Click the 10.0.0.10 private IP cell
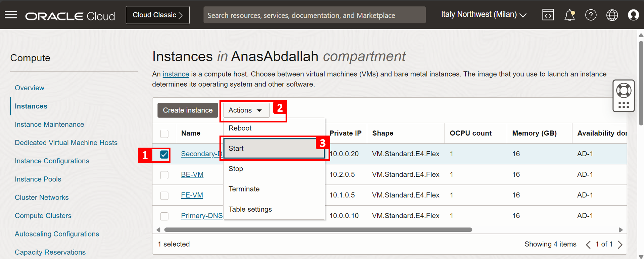 click(x=344, y=216)
